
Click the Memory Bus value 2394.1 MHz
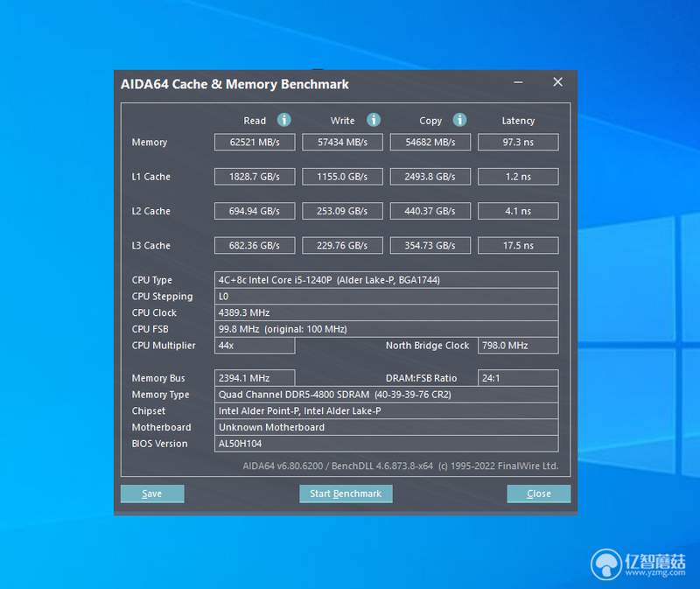(255, 378)
